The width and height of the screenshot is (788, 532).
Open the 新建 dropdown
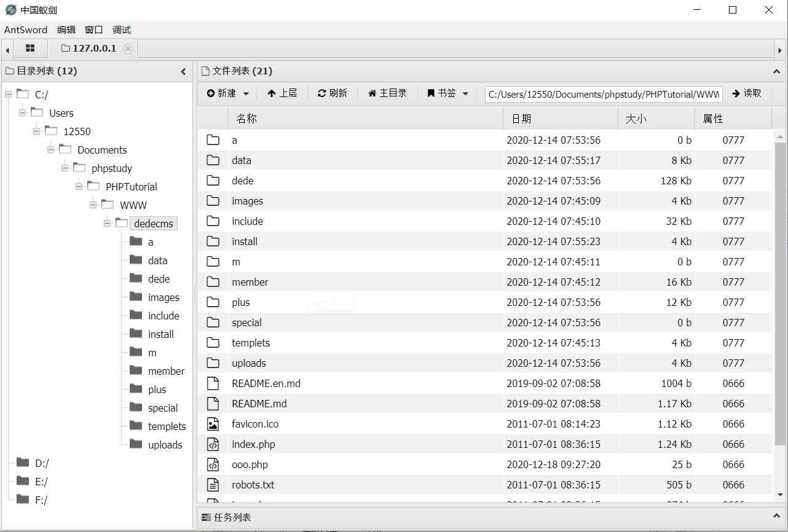pyautogui.click(x=228, y=93)
